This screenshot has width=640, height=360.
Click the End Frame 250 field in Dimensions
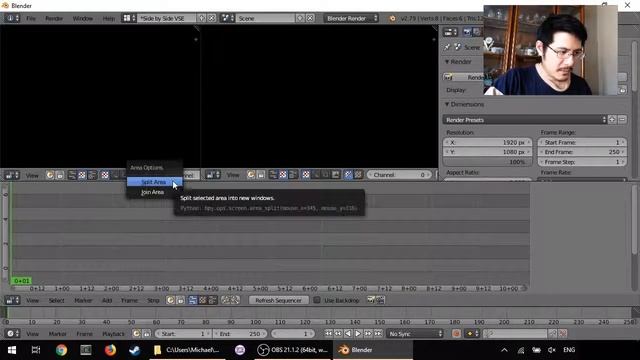(582, 152)
